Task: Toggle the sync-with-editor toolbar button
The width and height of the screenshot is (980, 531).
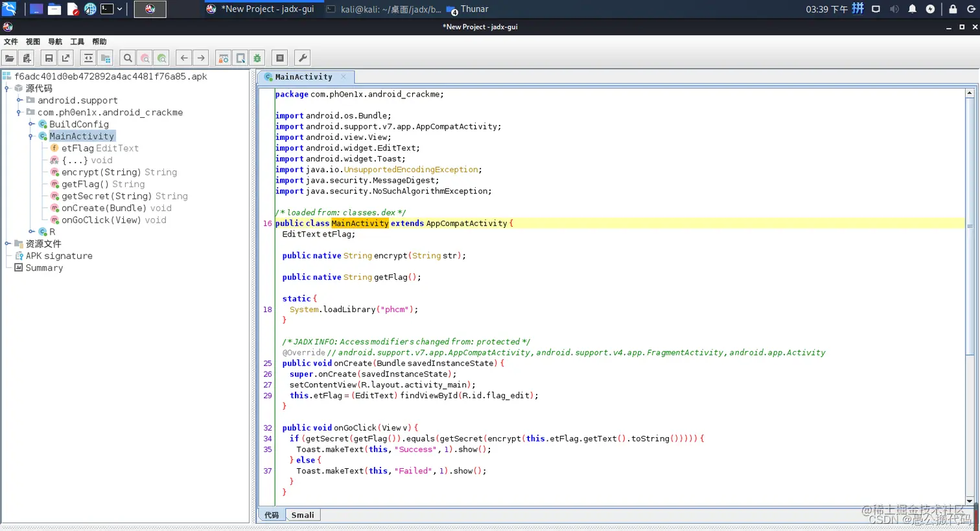Action: (x=88, y=58)
